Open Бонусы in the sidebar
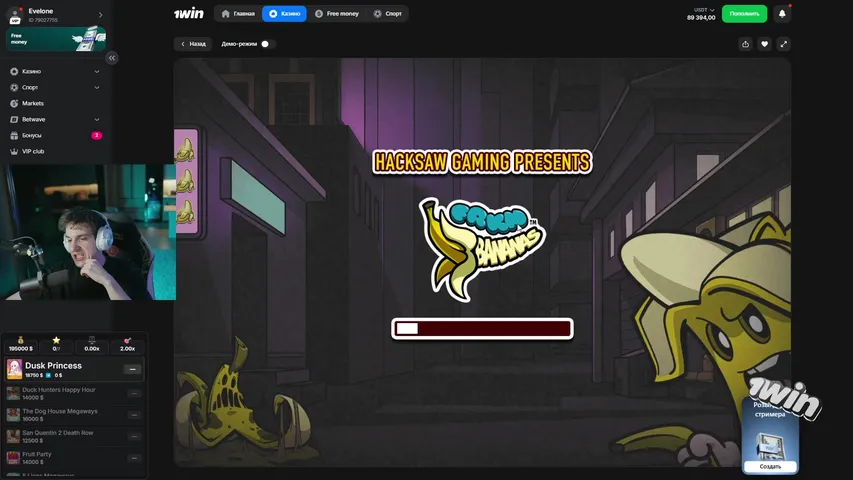 (x=32, y=136)
